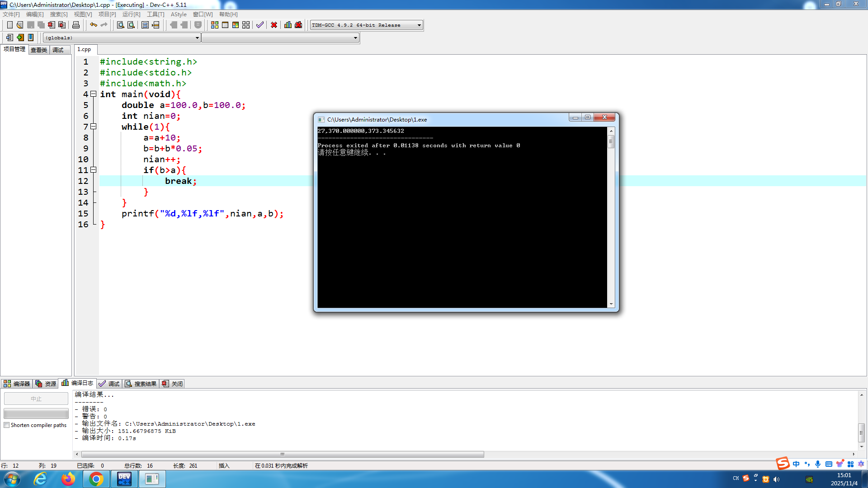
Task: Collapse the main function fold on line 4
Action: click(94, 94)
